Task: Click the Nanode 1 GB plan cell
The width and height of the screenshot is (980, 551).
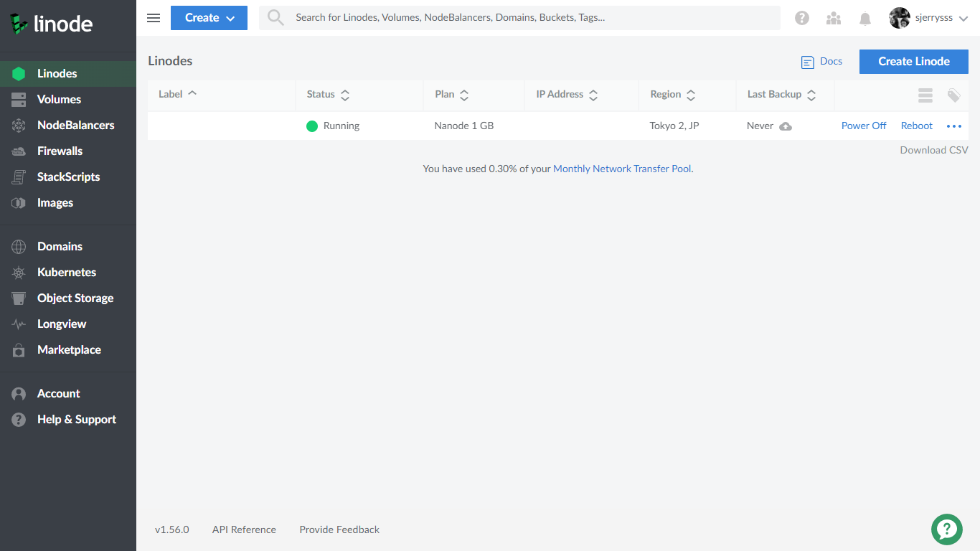Action: click(x=464, y=126)
